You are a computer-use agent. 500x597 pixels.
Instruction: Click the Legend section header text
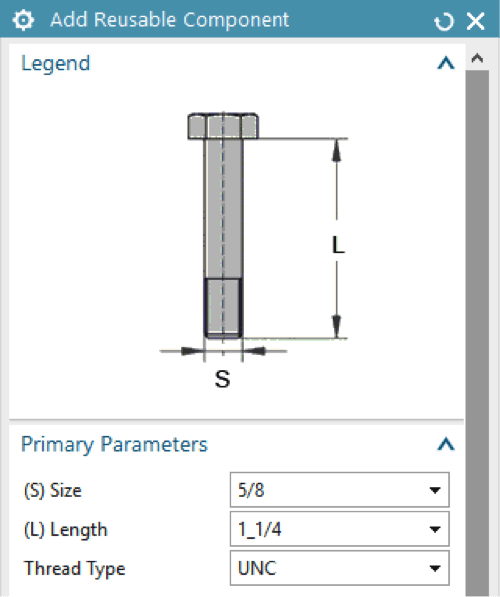point(56,63)
